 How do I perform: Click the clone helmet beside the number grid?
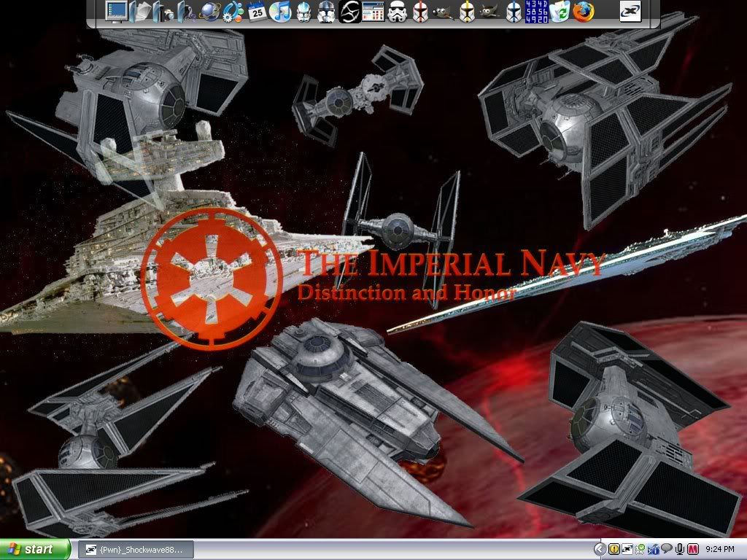pos(514,12)
